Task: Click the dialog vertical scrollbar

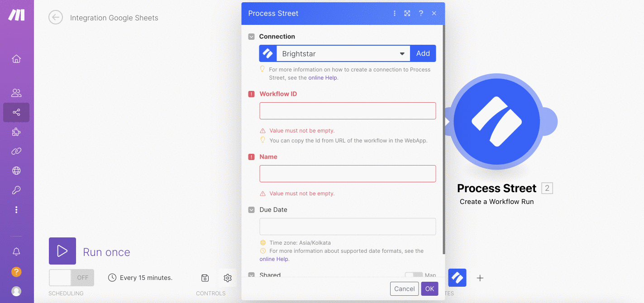Action: pyautogui.click(x=443, y=139)
